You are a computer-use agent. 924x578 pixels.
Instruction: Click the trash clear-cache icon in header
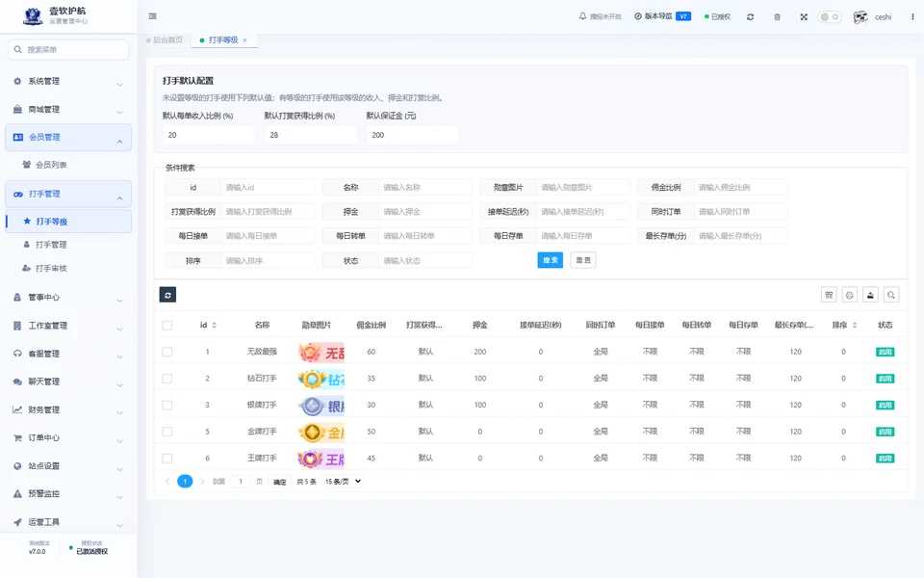778,17
